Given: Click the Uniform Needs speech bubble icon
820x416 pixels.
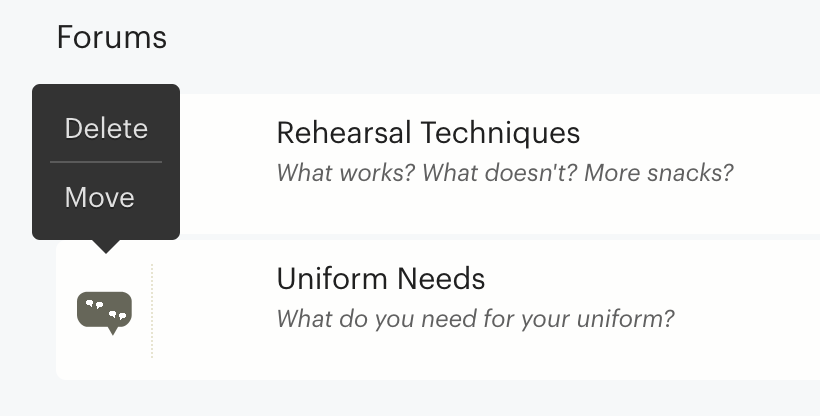Looking at the screenshot, I should [x=105, y=313].
